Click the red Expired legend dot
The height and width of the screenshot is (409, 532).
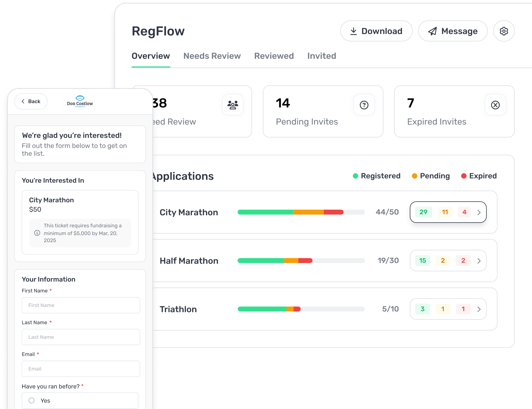tap(464, 176)
